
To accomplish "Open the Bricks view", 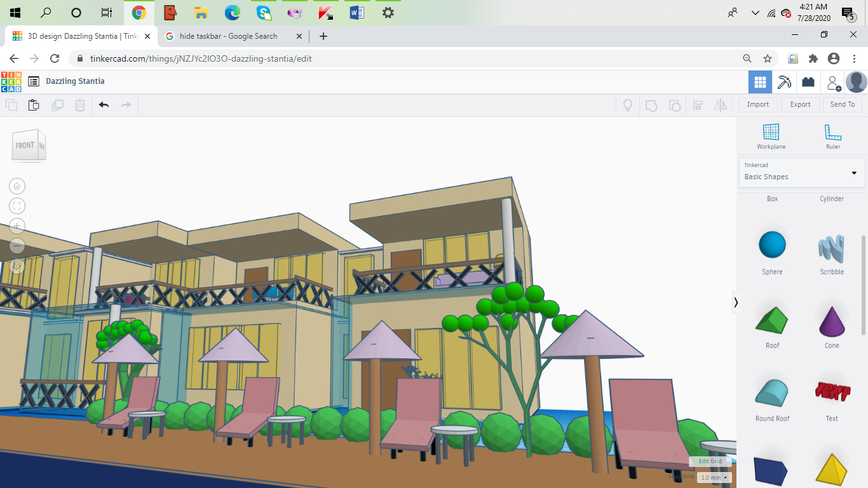I will (808, 82).
